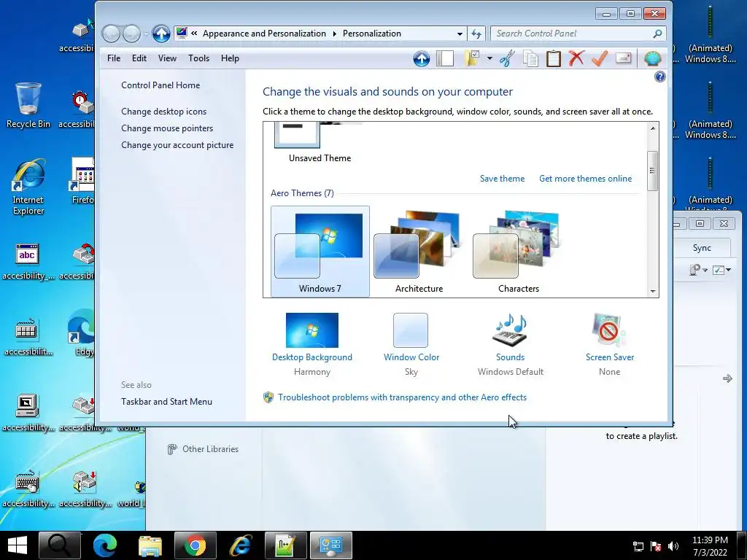Go to Control Panel Home

tap(160, 85)
